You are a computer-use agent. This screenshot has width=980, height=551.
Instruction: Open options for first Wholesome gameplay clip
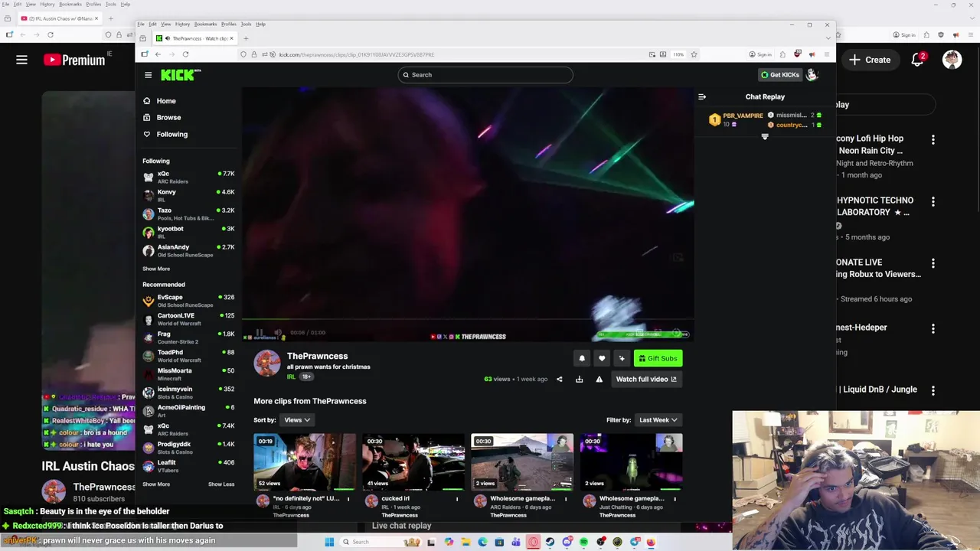[x=566, y=499]
